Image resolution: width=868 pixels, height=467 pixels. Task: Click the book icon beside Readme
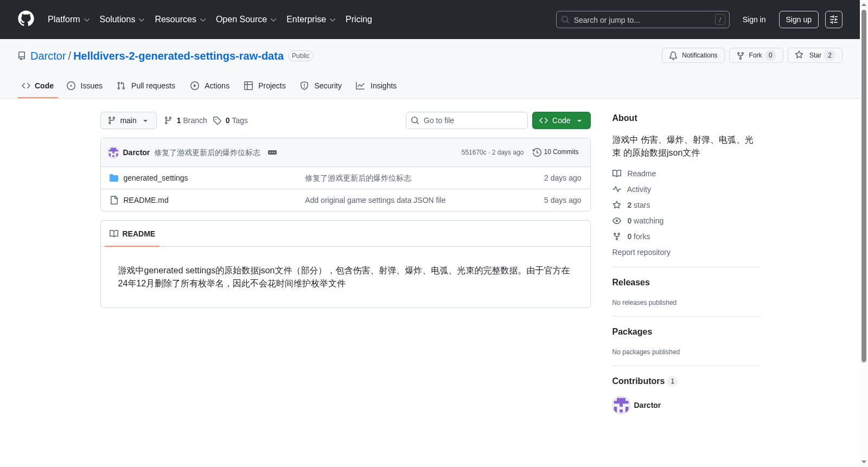coord(617,174)
